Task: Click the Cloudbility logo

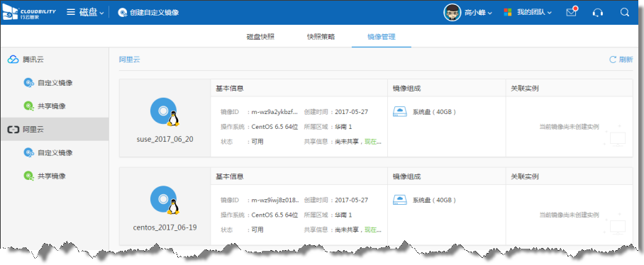Action: tap(29, 12)
